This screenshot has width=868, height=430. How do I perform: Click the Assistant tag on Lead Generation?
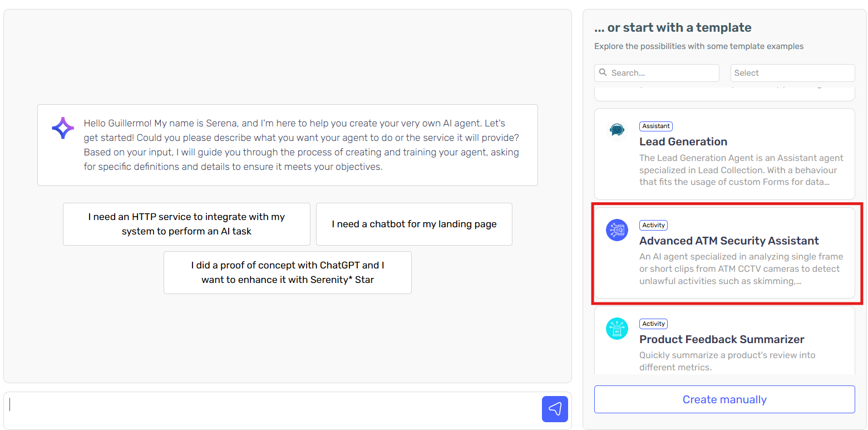point(656,126)
